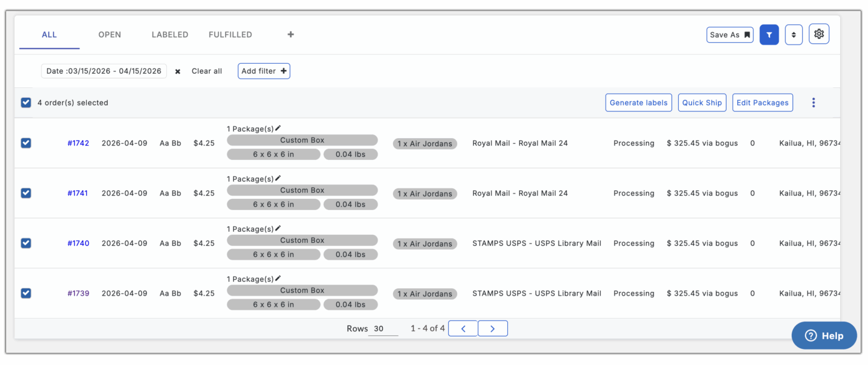Click the Air Jordans item chip of order #1742
The width and height of the screenshot is (868, 365).
click(x=425, y=144)
